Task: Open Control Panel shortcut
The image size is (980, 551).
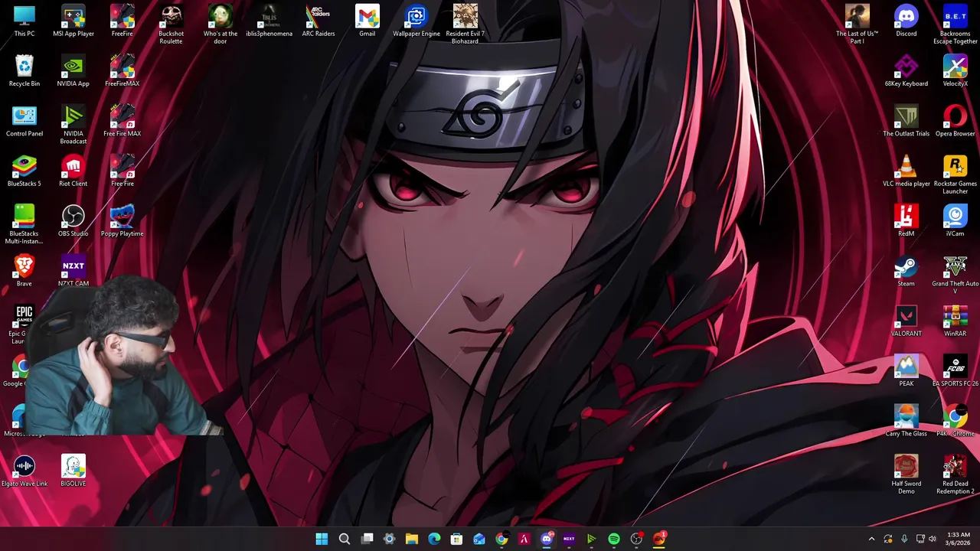Action: pyautogui.click(x=24, y=121)
